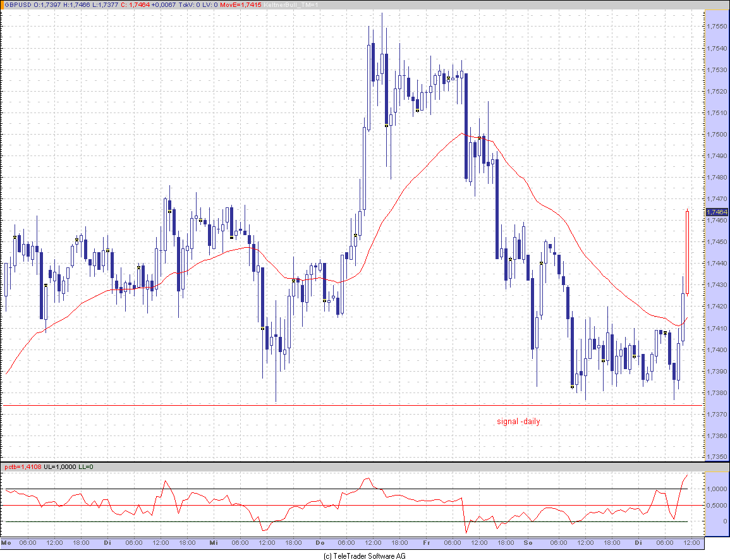The width and height of the screenshot is (730, 560).
Task: Click the highlighted 1,7464 current price tag
Action: [x=717, y=212]
